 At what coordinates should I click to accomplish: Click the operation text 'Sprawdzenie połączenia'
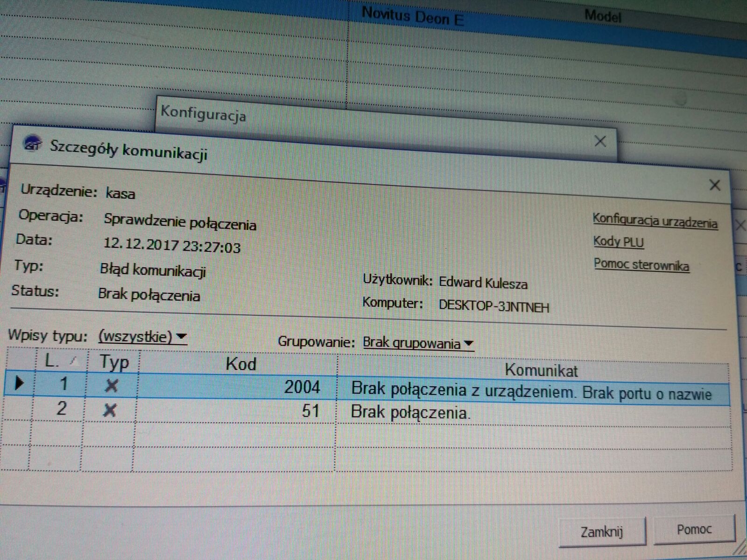point(180,222)
